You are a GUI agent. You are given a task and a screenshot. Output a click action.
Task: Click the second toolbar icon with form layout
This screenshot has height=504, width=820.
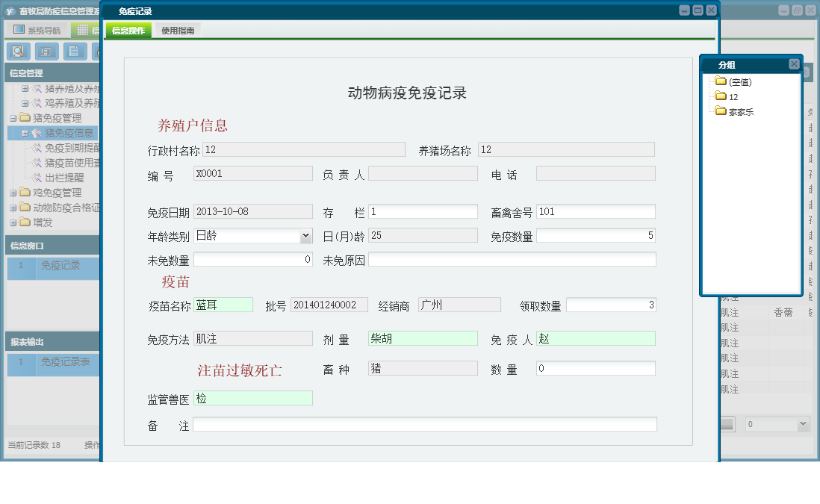[47, 52]
